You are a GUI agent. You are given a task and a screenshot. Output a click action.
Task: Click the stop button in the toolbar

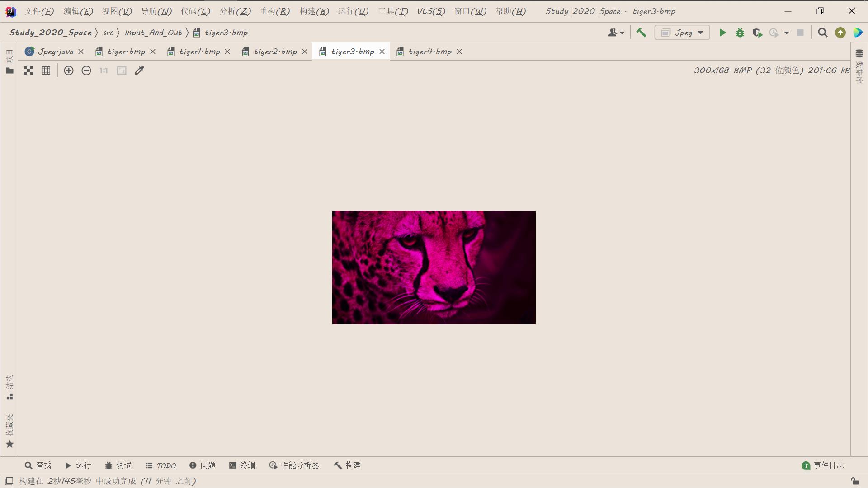[800, 33]
